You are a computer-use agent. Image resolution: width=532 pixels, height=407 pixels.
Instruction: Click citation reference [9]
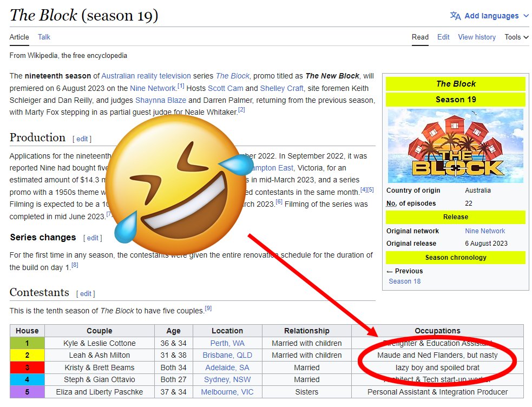(x=208, y=308)
